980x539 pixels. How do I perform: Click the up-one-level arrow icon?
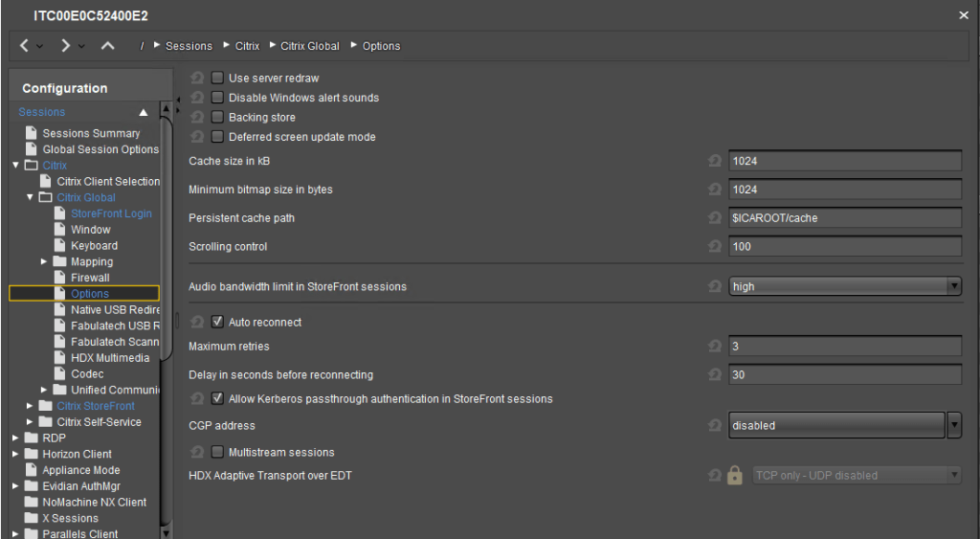coord(107,46)
